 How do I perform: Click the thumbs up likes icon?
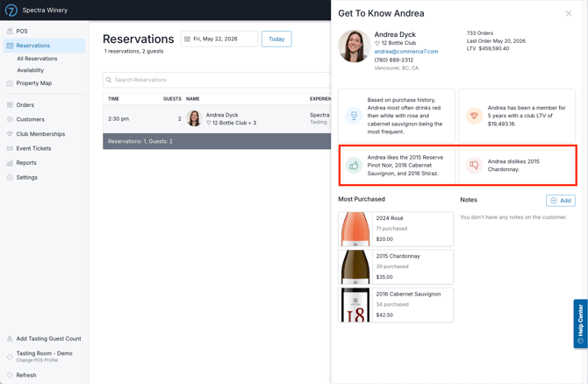click(x=354, y=166)
